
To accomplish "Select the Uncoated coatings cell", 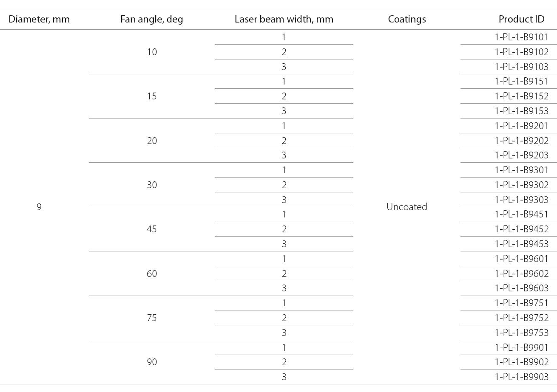I will point(407,207).
